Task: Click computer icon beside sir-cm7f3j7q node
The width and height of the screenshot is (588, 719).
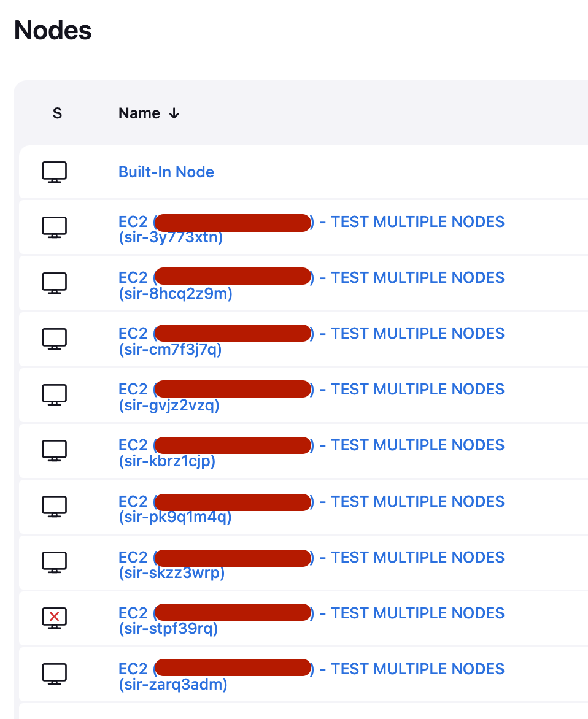Action: pos(54,339)
